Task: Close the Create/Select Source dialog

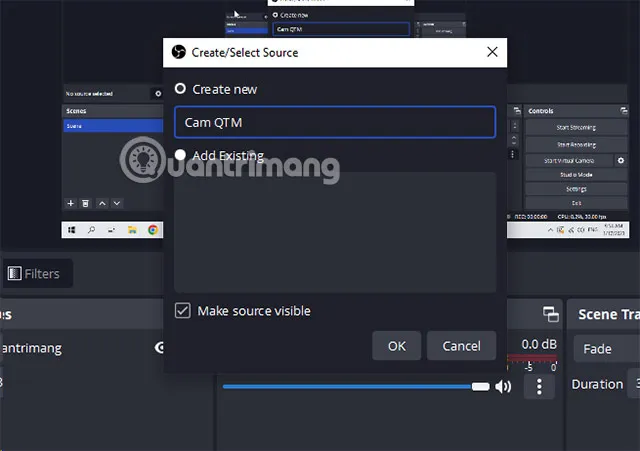Action: [x=491, y=52]
